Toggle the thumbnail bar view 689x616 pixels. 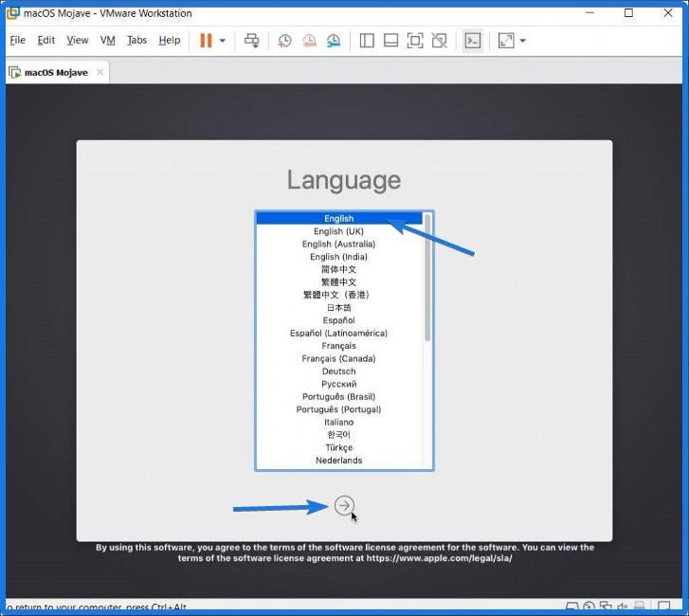tap(390, 41)
